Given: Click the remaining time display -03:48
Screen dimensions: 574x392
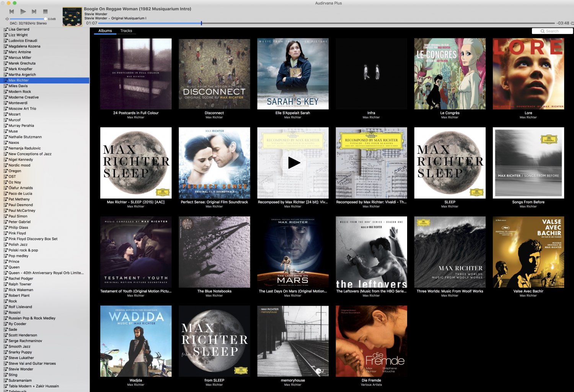Looking at the screenshot, I should coord(563,23).
